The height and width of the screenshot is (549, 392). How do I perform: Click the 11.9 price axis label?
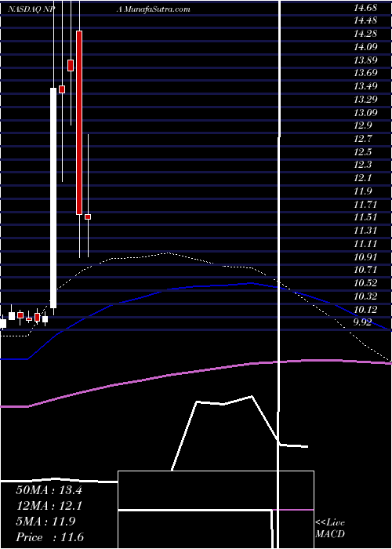(362, 191)
